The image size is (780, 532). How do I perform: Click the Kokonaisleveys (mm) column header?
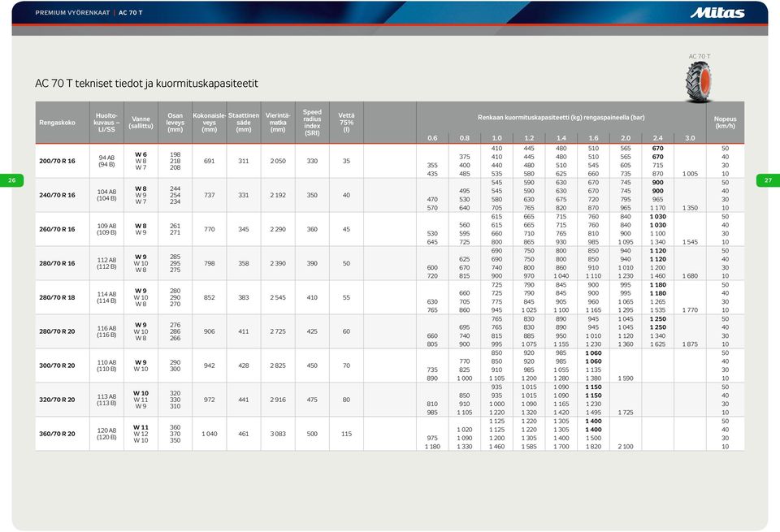coord(210,123)
